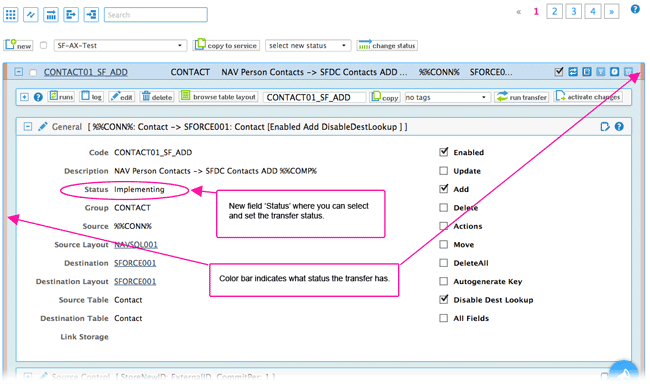
Task: Open the CONTACT01_SF_ADD transfer link
Action: click(x=85, y=72)
